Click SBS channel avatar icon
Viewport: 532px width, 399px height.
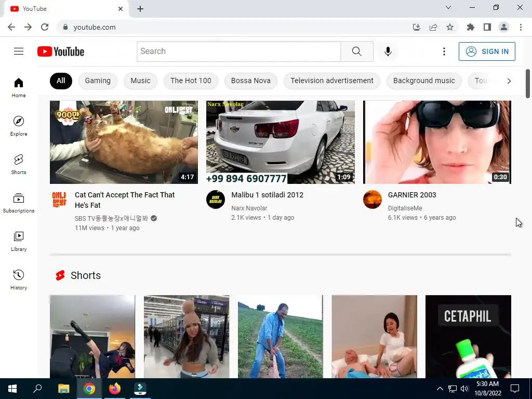tap(59, 199)
